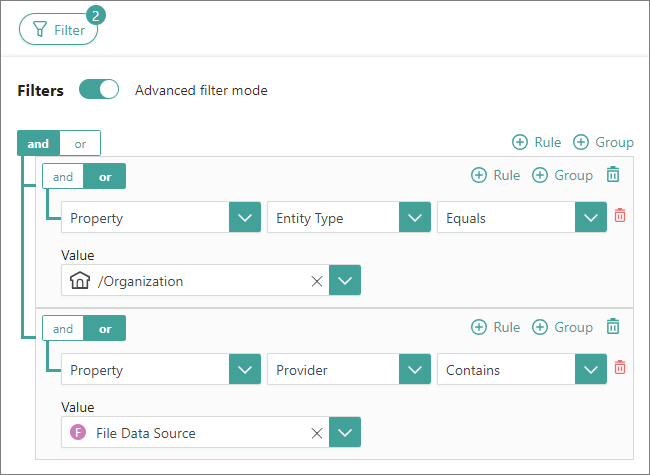Add a Group at the top level
The image size is (650, 475).
[603, 142]
